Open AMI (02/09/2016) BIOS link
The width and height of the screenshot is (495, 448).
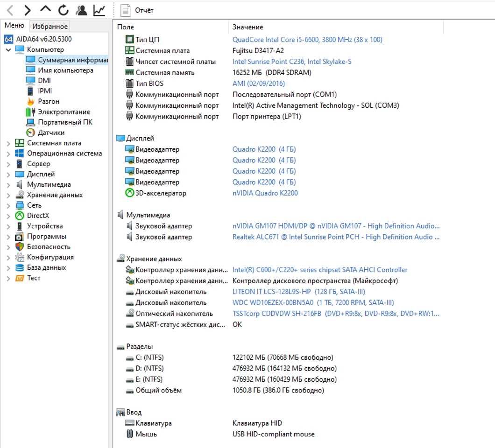[259, 84]
